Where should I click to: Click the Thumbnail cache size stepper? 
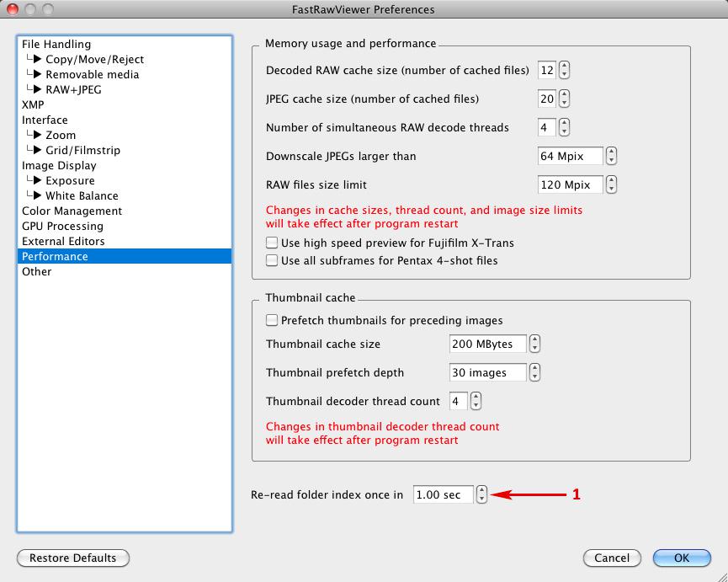coord(534,344)
